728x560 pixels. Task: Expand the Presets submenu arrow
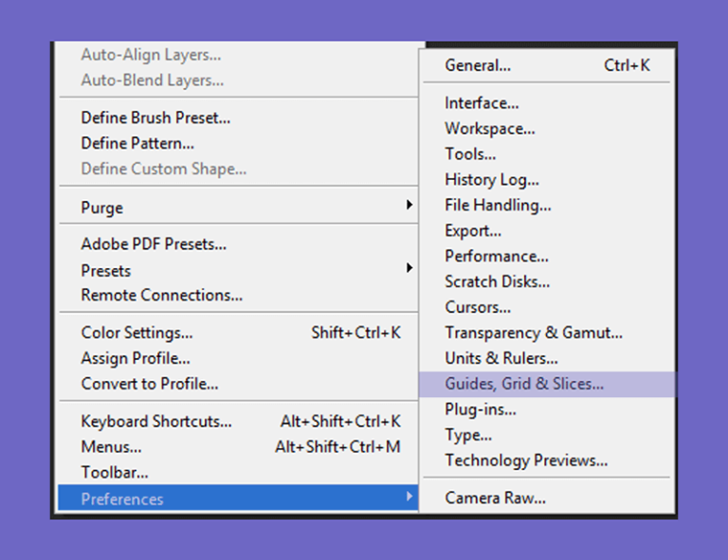point(409,268)
